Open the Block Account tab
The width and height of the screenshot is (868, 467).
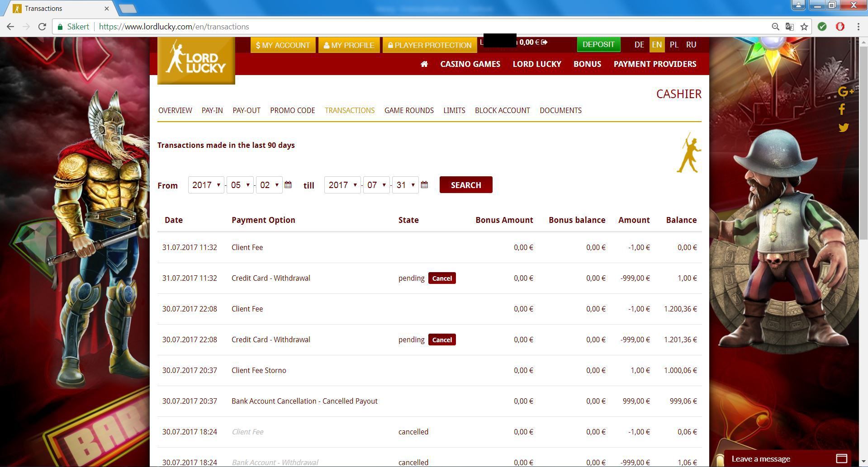pos(503,110)
